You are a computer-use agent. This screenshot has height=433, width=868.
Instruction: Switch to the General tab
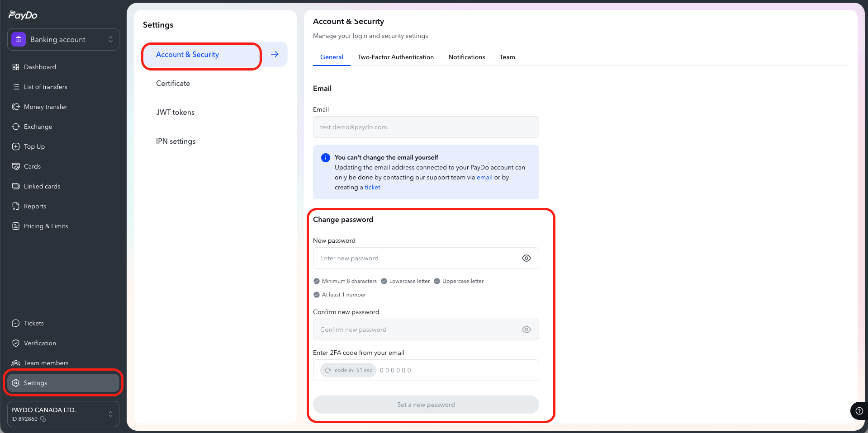[332, 57]
